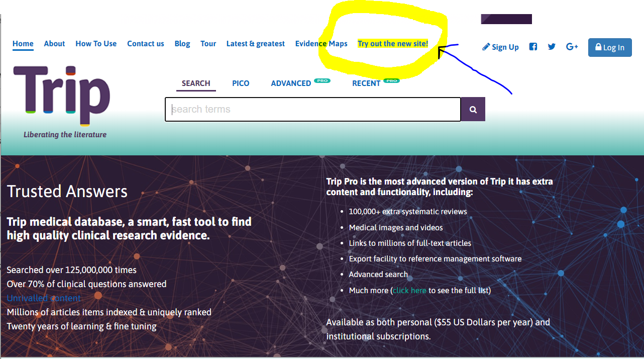The image size is (644, 359).
Task: Open the How To Use page
Action: [x=96, y=44]
